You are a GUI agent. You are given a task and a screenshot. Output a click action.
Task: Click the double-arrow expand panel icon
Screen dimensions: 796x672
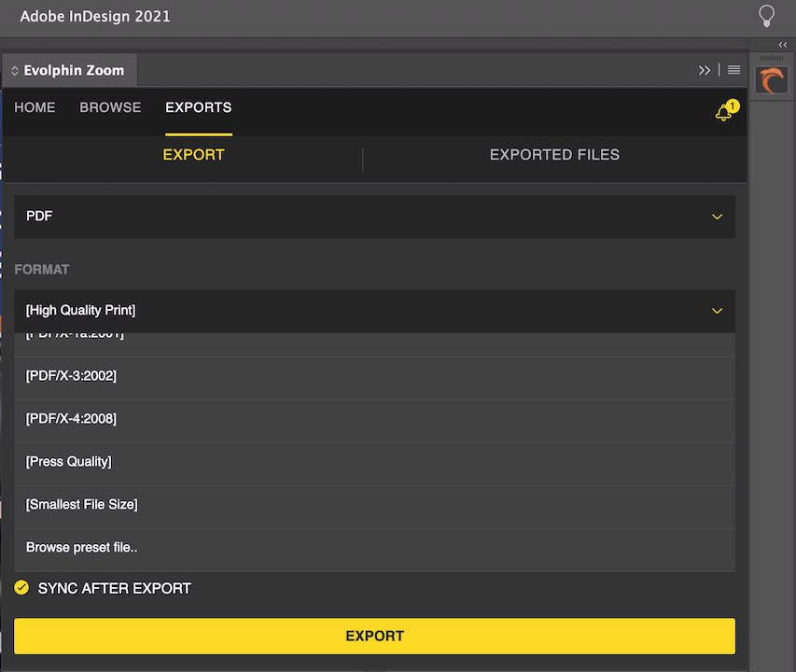coord(705,70)
